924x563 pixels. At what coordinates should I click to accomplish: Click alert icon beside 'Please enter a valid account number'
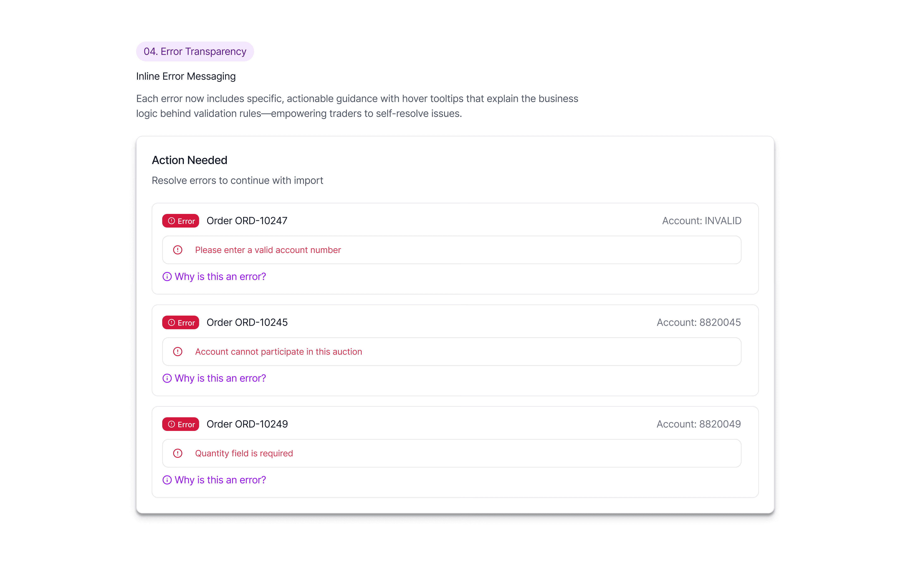(x=178, y=250)
